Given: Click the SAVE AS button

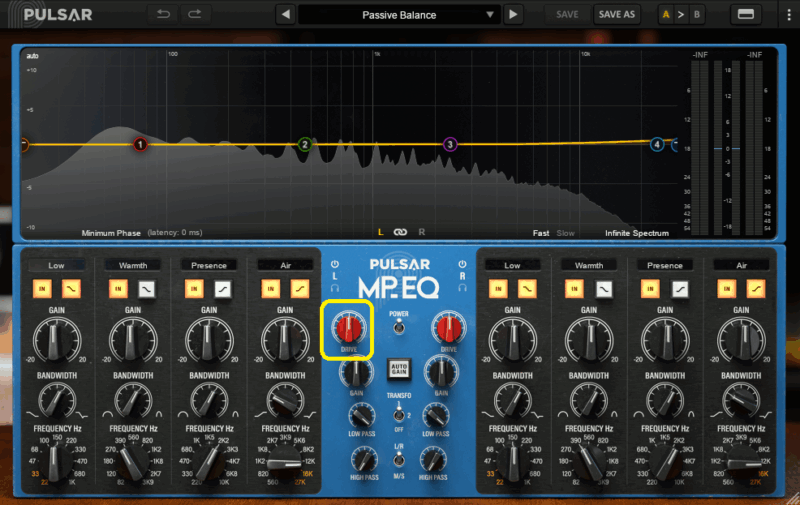Looking at the screenshot, I should point(615,14).
